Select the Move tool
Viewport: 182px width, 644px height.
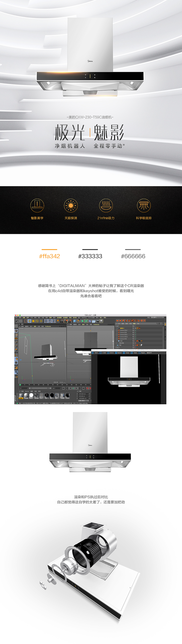coord(29,321)
